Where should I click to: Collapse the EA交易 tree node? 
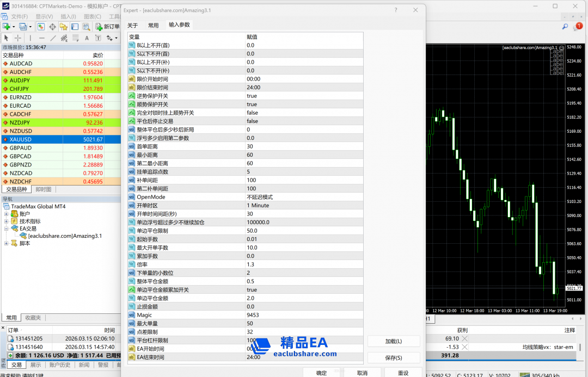(7, 229)
